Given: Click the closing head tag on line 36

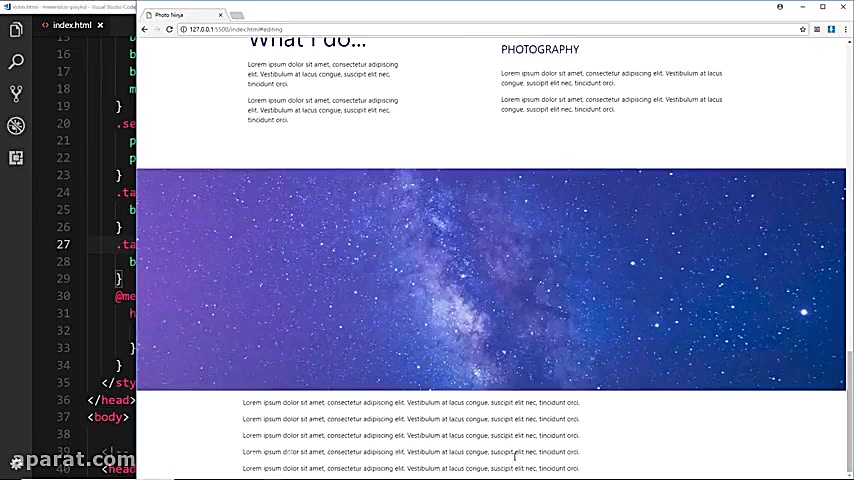Looking at the screenshot, I should [x=111, y=400].
